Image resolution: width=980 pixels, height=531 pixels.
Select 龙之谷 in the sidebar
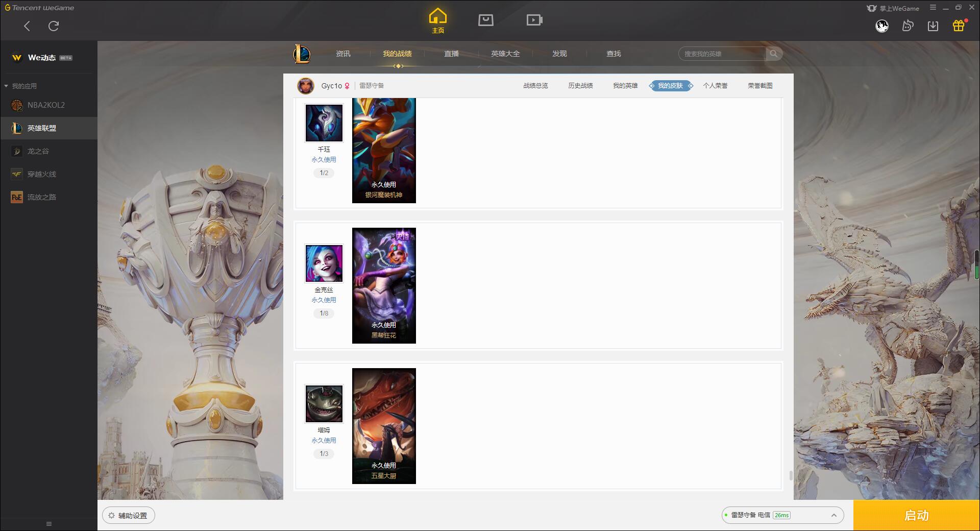(48, 151)
